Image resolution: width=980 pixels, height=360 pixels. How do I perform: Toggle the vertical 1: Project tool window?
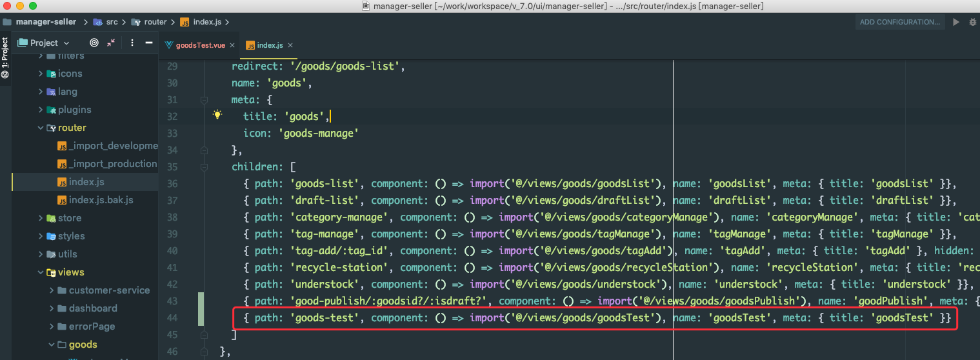point(5,58)
